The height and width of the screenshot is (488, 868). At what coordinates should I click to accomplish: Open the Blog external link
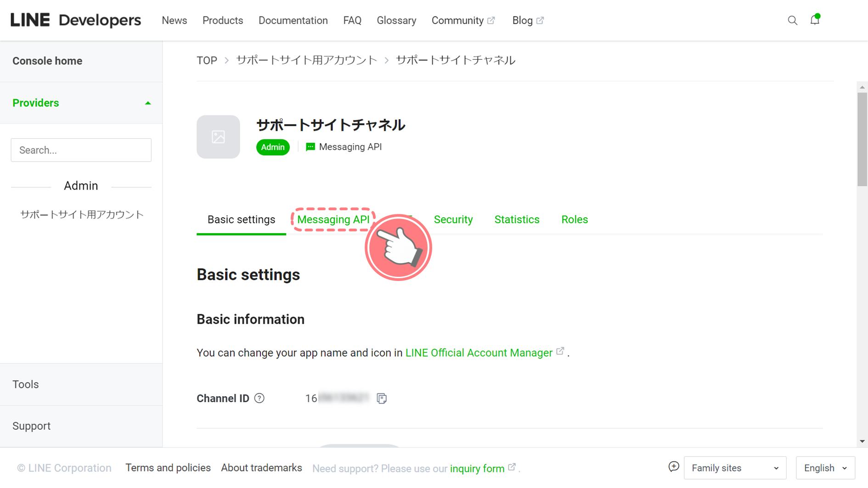tap(528, 21)
